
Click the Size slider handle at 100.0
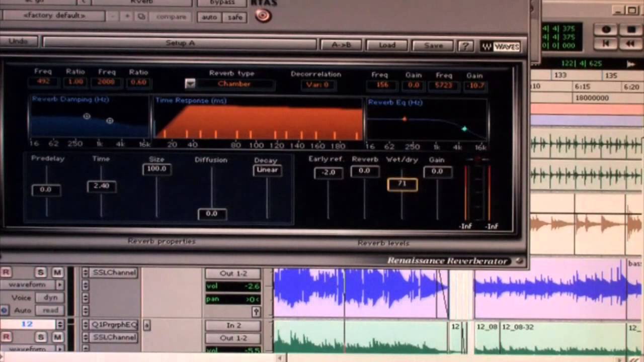click(156, 169)
